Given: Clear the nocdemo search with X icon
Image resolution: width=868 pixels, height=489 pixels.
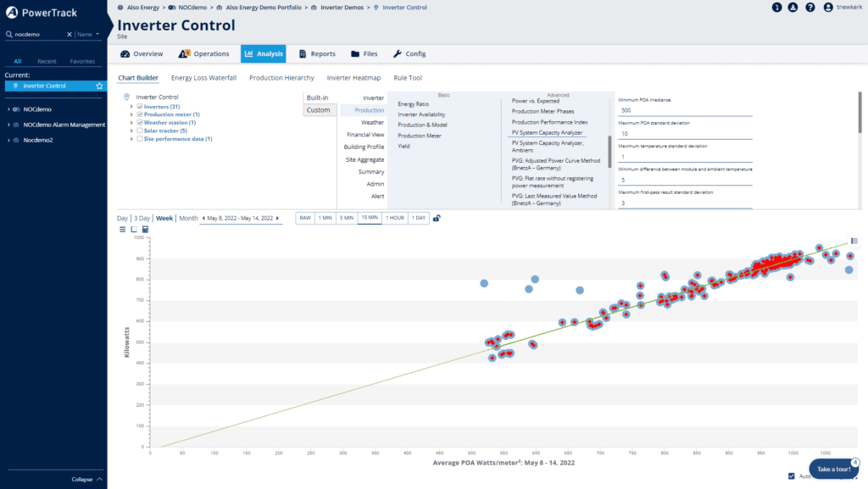Looking at the screenshot, I should point(70,35).
